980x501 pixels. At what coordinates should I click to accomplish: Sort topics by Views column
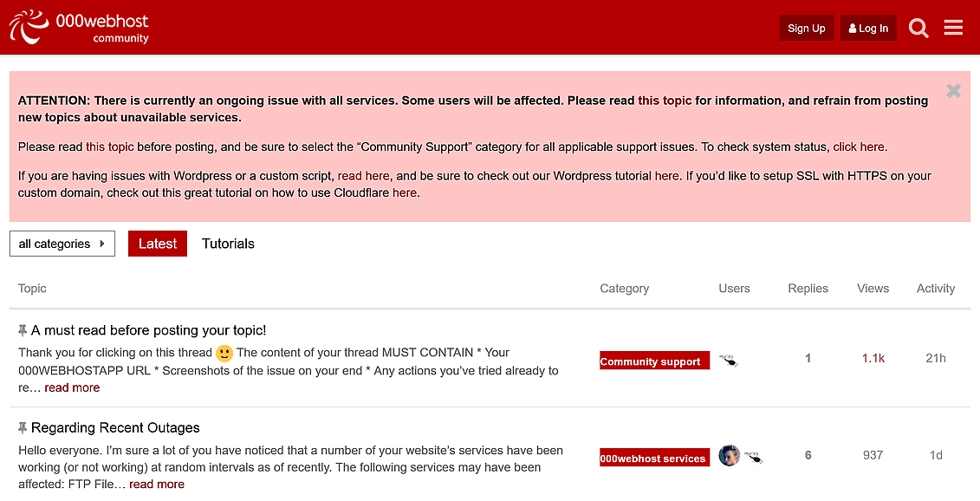873,289
